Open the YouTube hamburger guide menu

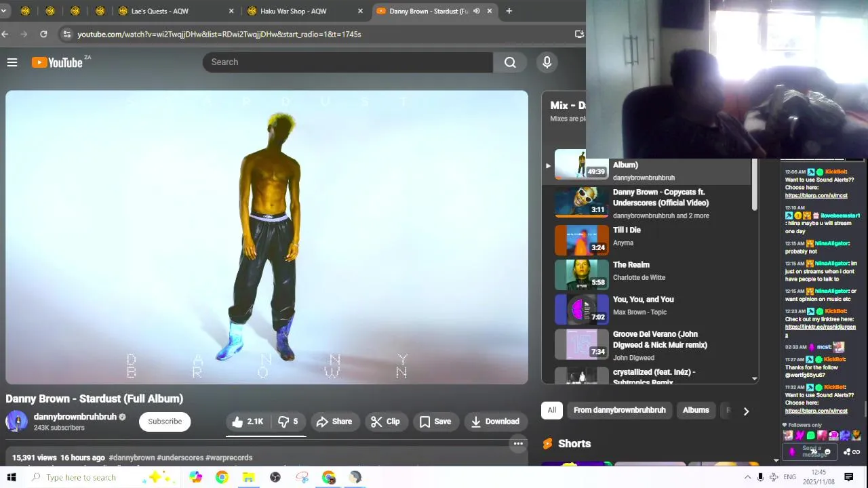point(12,62)
